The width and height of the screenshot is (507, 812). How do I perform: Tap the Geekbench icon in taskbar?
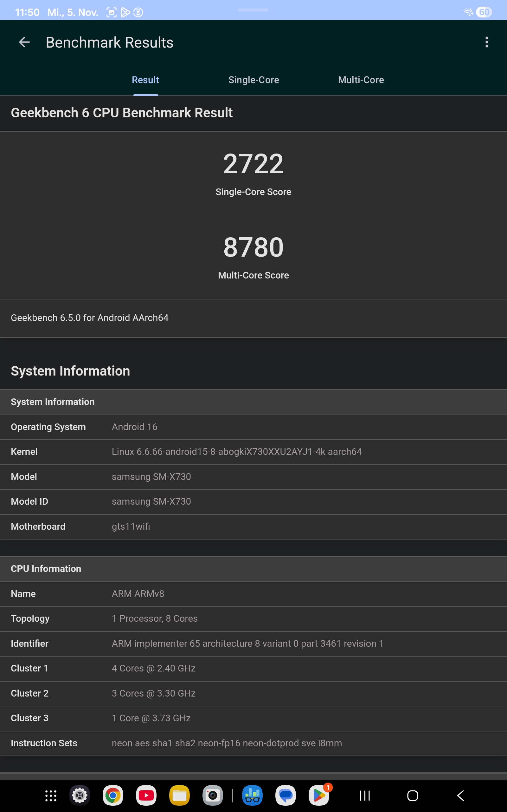point(252,796)
